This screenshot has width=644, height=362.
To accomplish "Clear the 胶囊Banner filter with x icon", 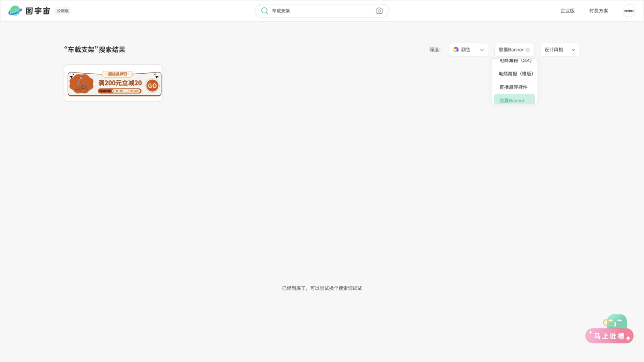I will pyautogui.click(x=528, y=50).
